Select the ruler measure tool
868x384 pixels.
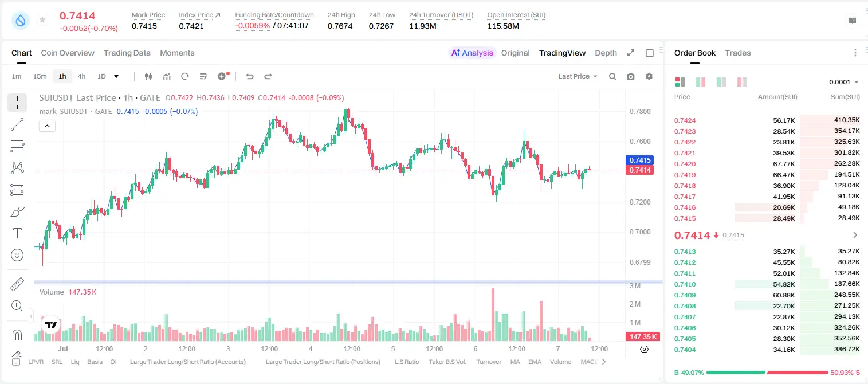coord(17,284)
